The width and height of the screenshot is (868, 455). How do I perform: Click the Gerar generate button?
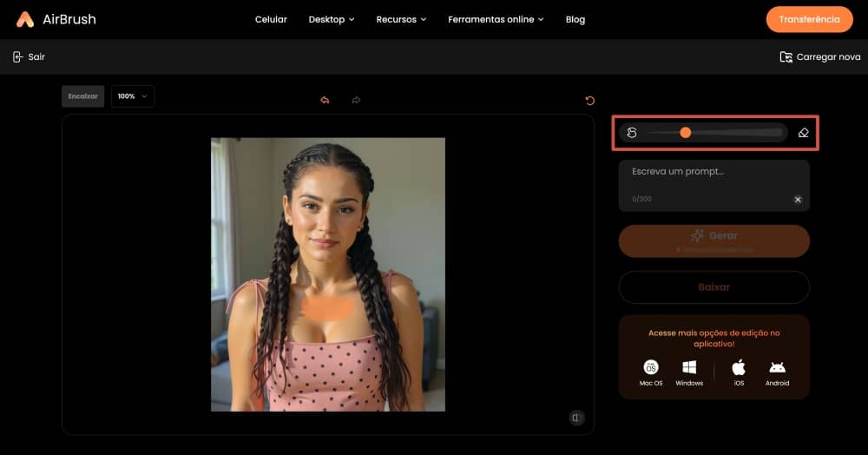coord(714,241)
